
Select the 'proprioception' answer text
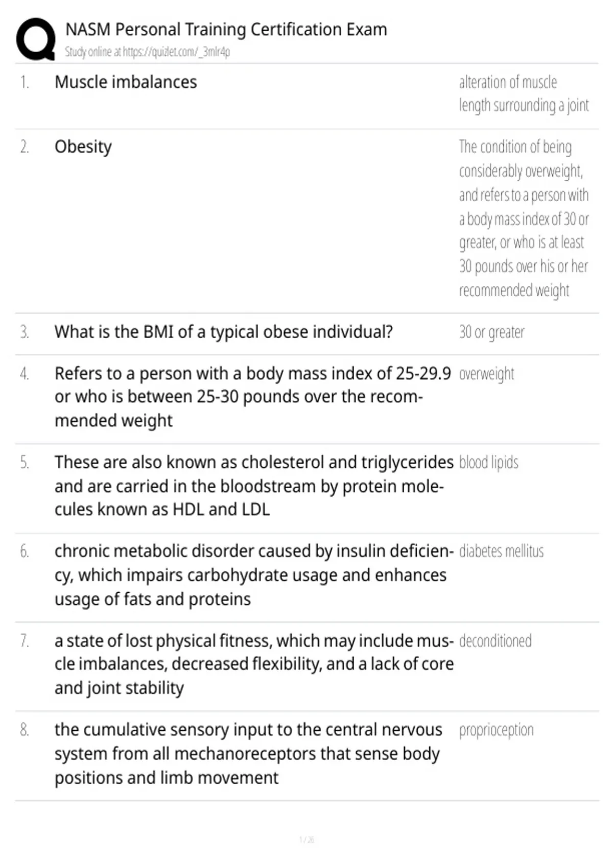pos(496,730)
